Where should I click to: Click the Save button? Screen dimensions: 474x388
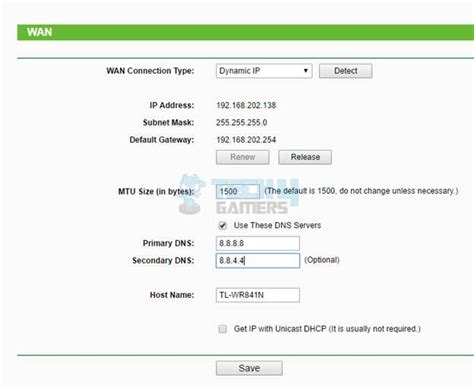click(249, 368)
